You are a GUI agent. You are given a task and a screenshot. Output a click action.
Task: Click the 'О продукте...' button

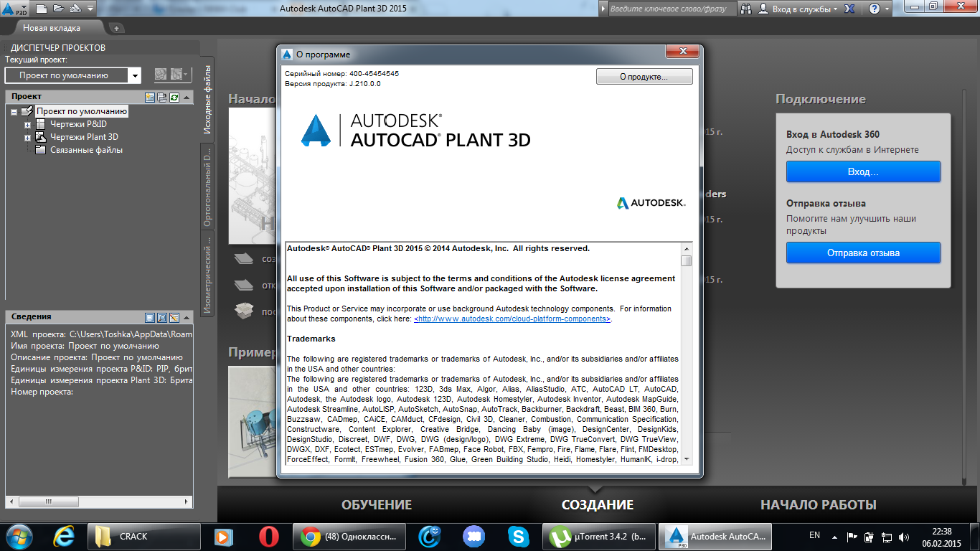click(x=644, y=76)
